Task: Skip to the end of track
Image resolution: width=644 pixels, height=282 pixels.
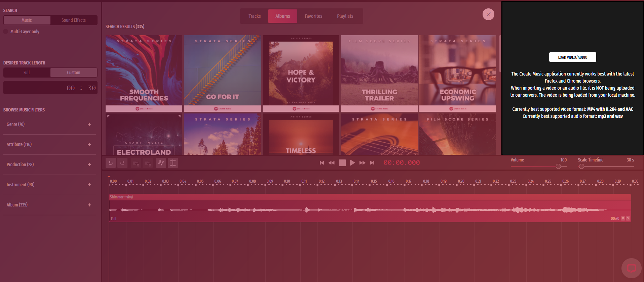Action: point(372,163)
